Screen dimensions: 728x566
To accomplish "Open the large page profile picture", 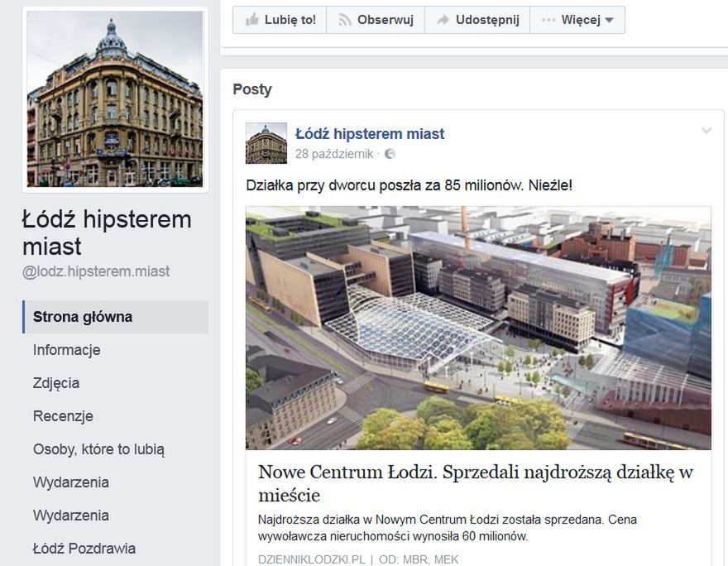I will (115, 99).
